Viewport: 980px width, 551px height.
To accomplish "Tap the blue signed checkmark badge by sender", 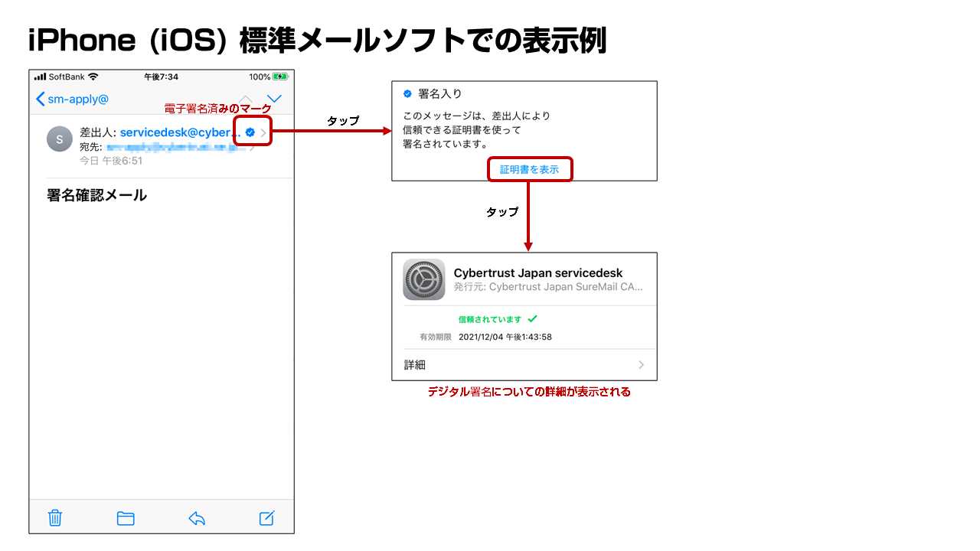I will [x=250, y=132].
